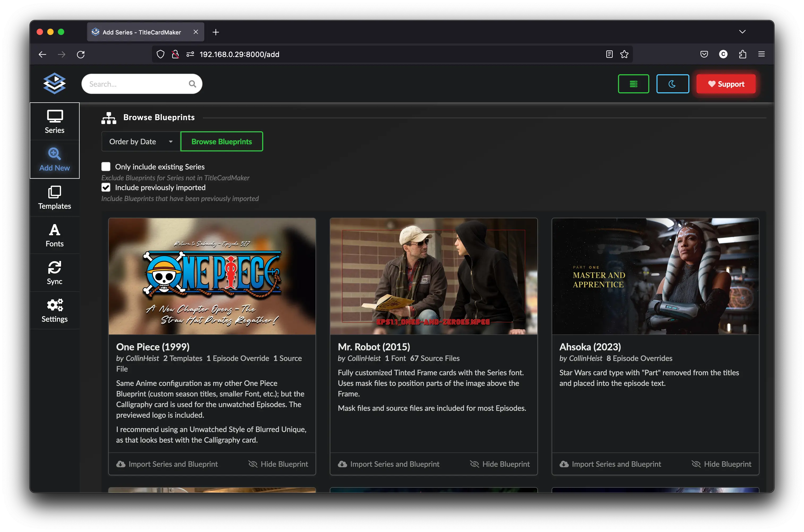This screenshot has height=532, width=804.
Task: Enable Only include existing Series checkbox
Action: 106,167
